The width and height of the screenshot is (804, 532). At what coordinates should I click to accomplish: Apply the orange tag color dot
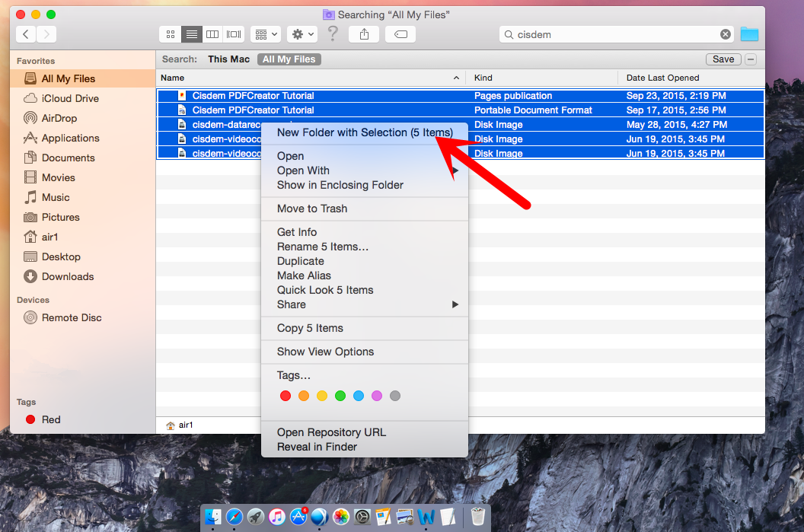[x=304, y=396]
